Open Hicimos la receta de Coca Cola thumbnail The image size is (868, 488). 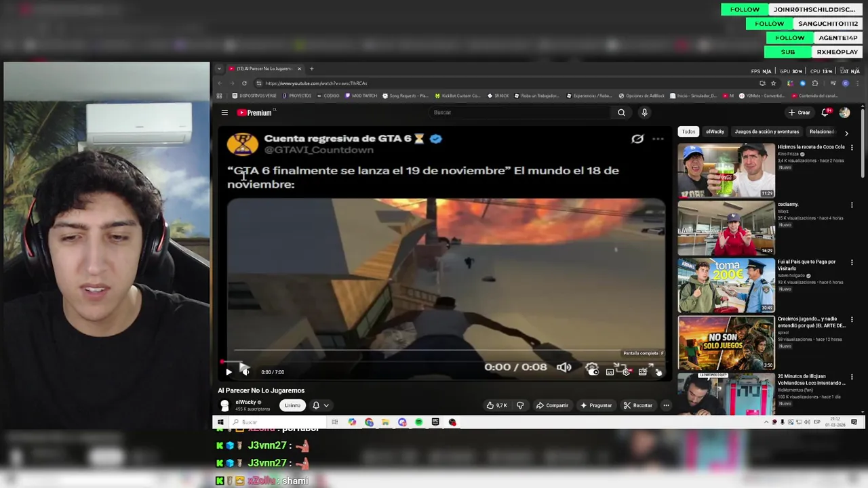[x=726, y=170]
